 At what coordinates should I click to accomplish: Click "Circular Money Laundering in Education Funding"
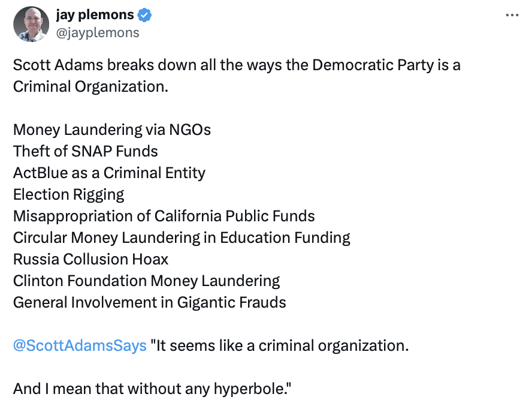tap(182, 237)
